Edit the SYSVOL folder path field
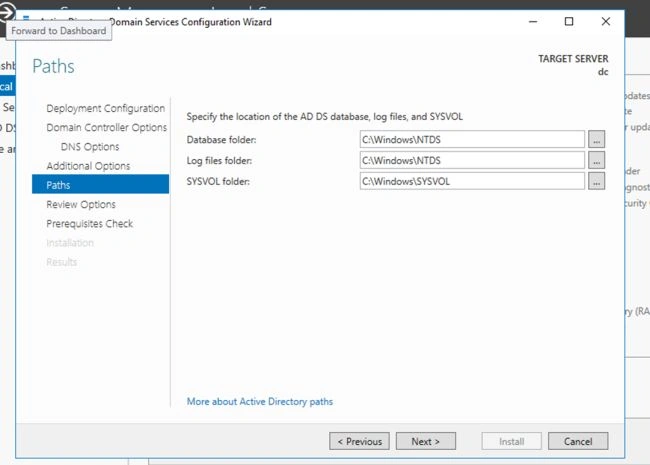Screen dimensions: 650x465 pyautogui.click(x=472, y=181)
